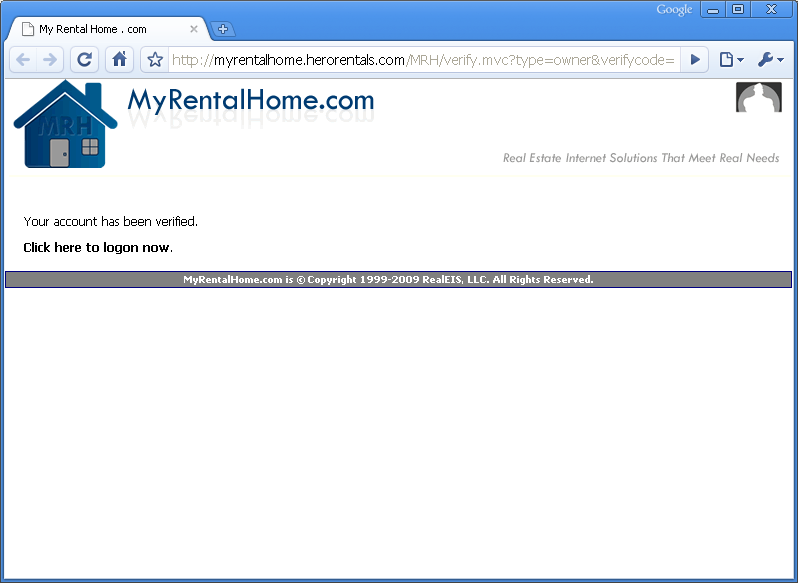Bookmark this page with the star icon
Viewport: 798px width, 583px height.
click(155, 60)
